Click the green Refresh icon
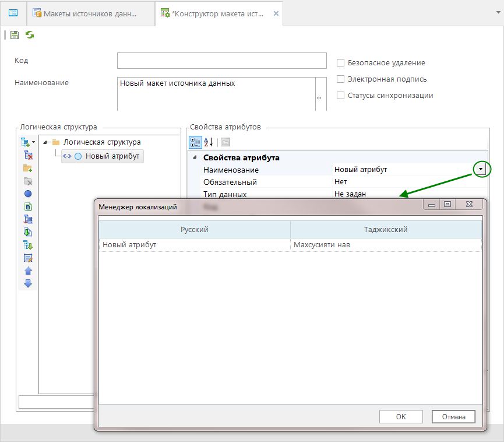The height and width of the screenshot is (442, 504). [29, 36]
